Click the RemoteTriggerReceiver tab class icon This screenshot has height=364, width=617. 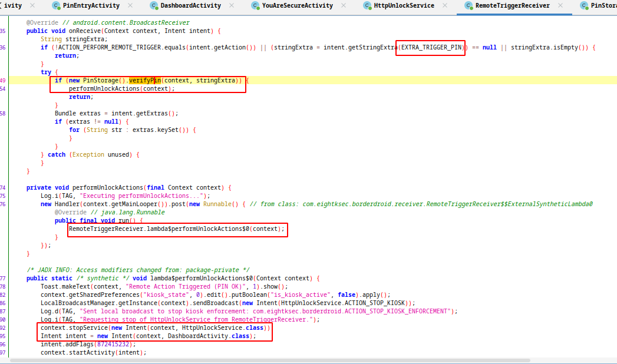pos(468,6)
